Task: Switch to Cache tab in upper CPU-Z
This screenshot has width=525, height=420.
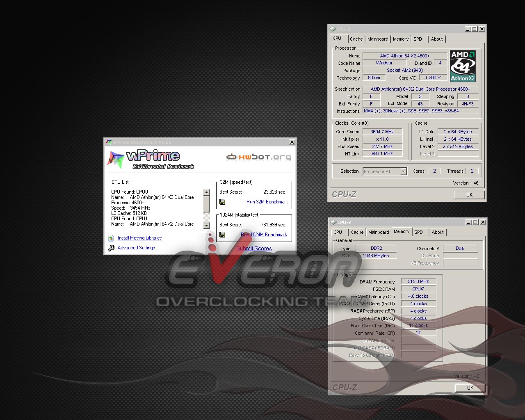Action: pyautogui.click(x=356, y=39)
